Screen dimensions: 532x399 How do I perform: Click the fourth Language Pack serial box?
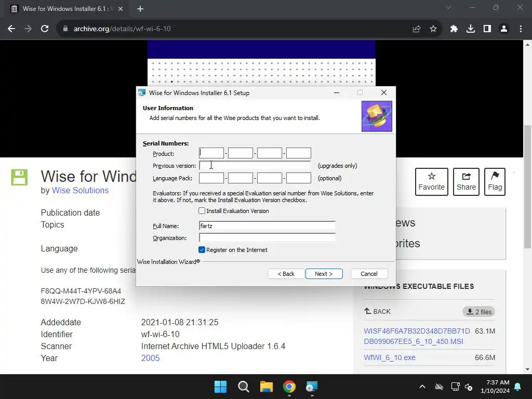pos(299,178)
